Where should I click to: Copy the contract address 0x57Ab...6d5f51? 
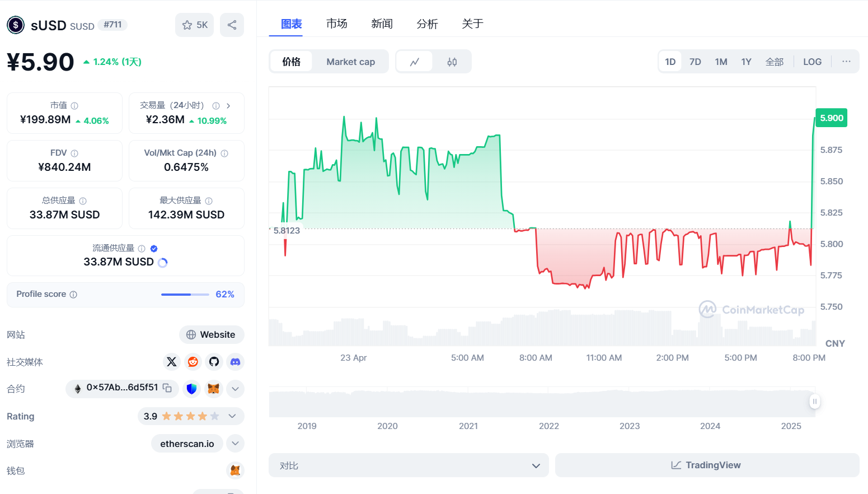coord(167,388)
